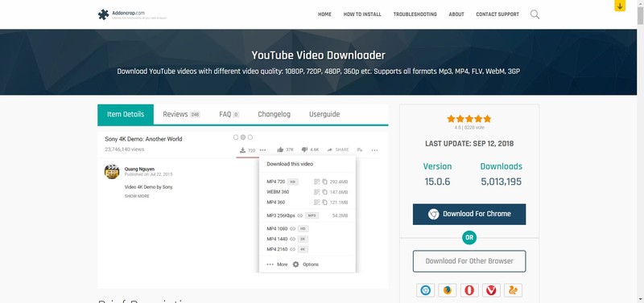This screenshot has height=303, width=644.
Task: Click QR code icon for MP4 360
Action: coord(316,203)
